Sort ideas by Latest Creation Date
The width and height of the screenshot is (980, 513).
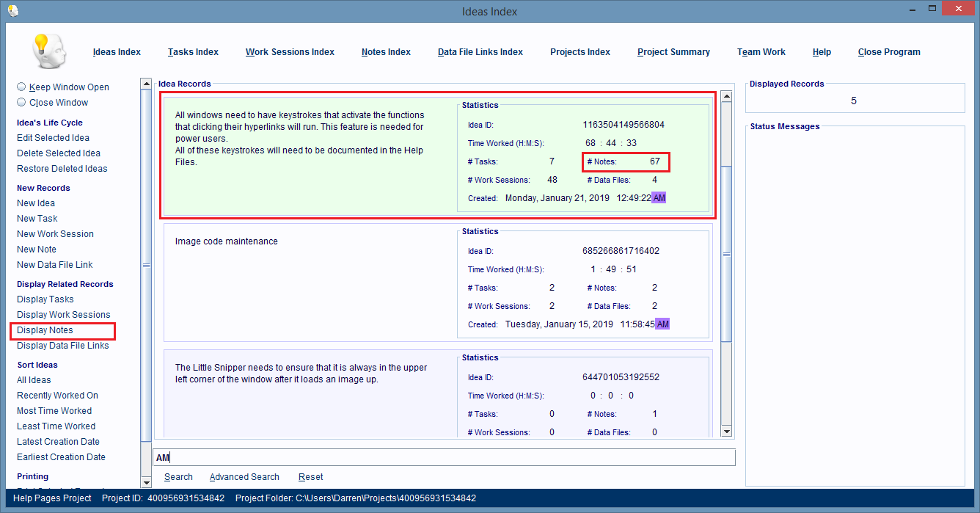[x=58, y=442]
